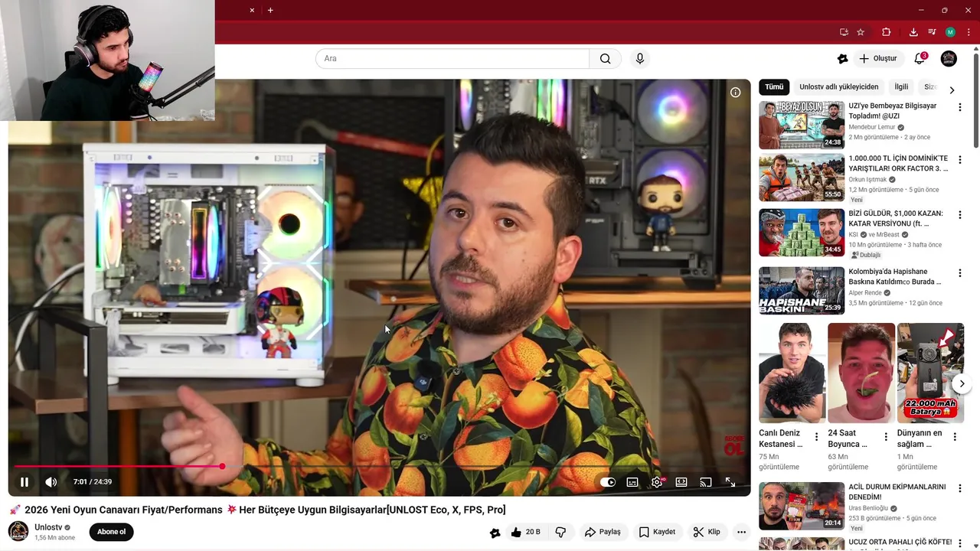Toggle the autoplay switch in player

[x=608, y=482]
